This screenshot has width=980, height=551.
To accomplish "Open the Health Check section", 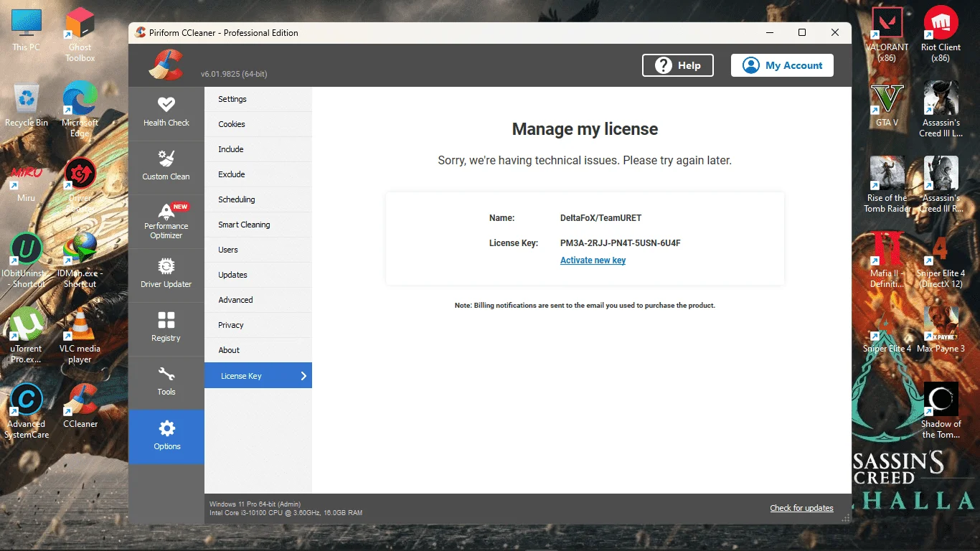I will coord(166,113).
